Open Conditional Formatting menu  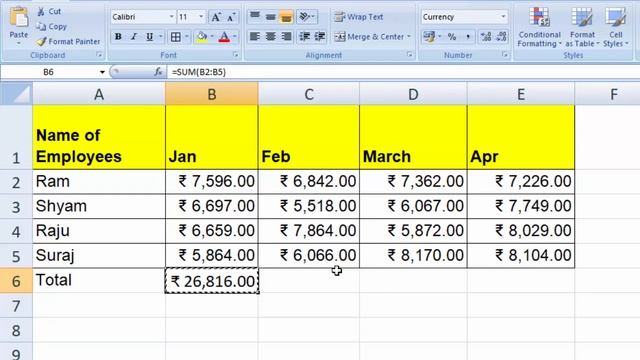point(539,27)
